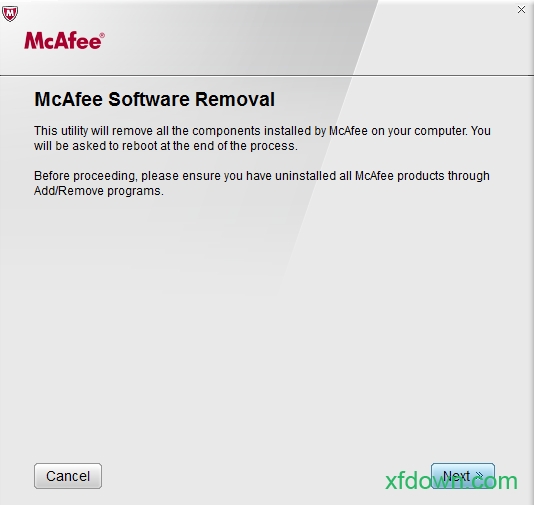Click the "This utility will remove" paragraph
This screenshot has width=534, height=505.
point(262,138)
